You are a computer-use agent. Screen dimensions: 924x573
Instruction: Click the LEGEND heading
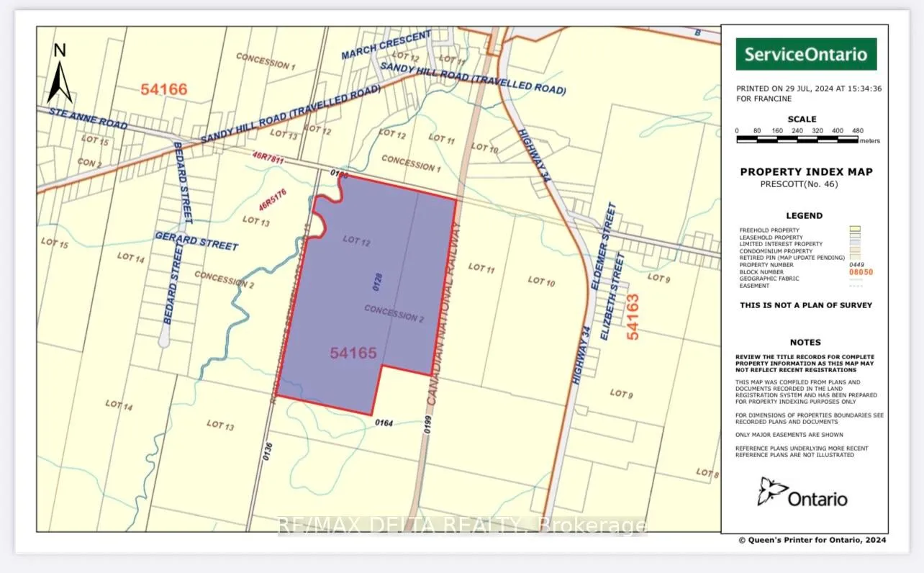pos(805,216)
